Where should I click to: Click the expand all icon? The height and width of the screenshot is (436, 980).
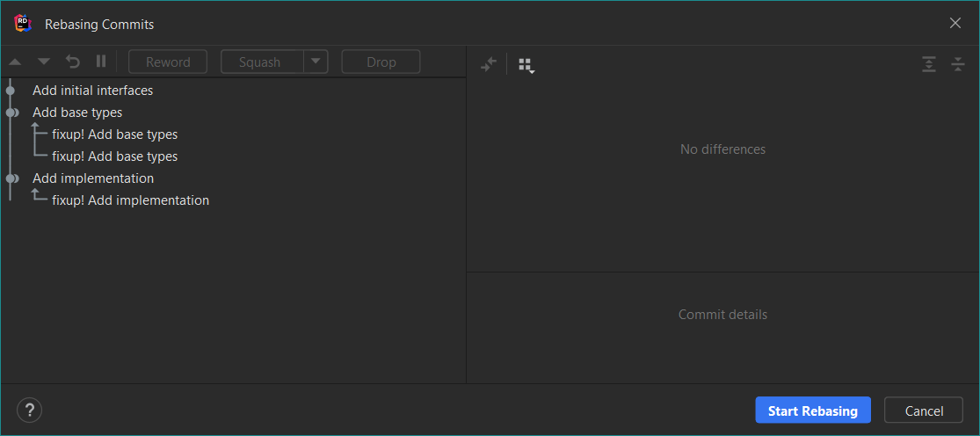(929, 63)
